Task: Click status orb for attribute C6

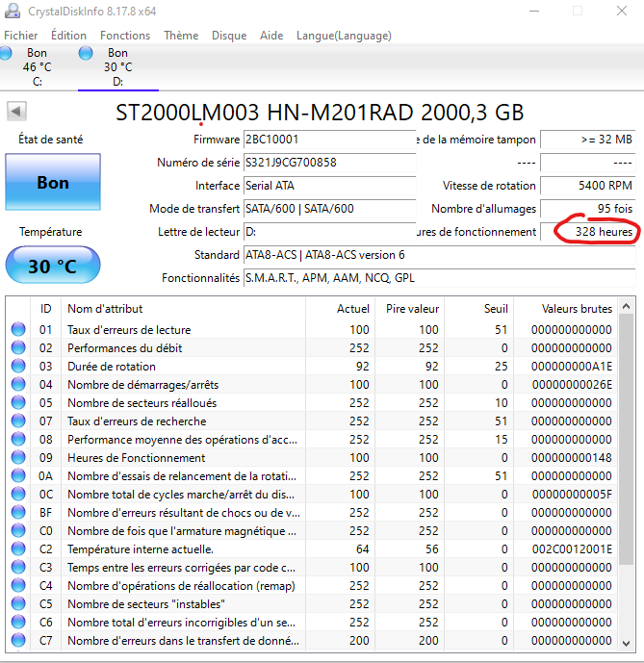Action: pos(18,622)
